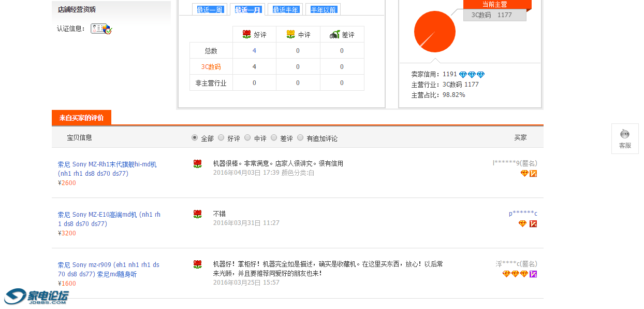Open buyer p******c profile link
Viewport: 644px width, 309px height.
click(x=523, y=214)
